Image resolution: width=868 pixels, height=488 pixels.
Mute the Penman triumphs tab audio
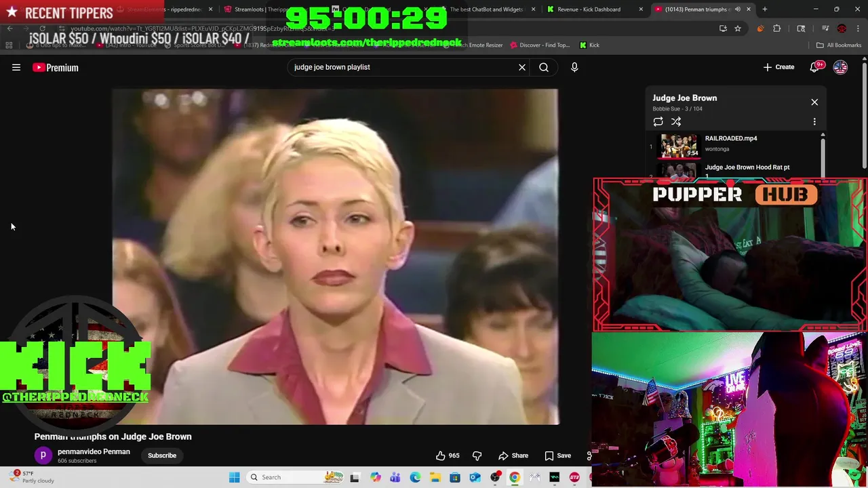point(737,9)
